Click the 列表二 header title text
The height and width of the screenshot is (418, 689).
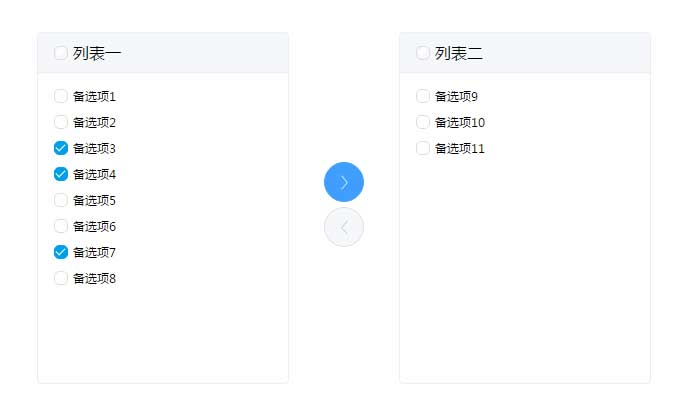coord(459,53)
